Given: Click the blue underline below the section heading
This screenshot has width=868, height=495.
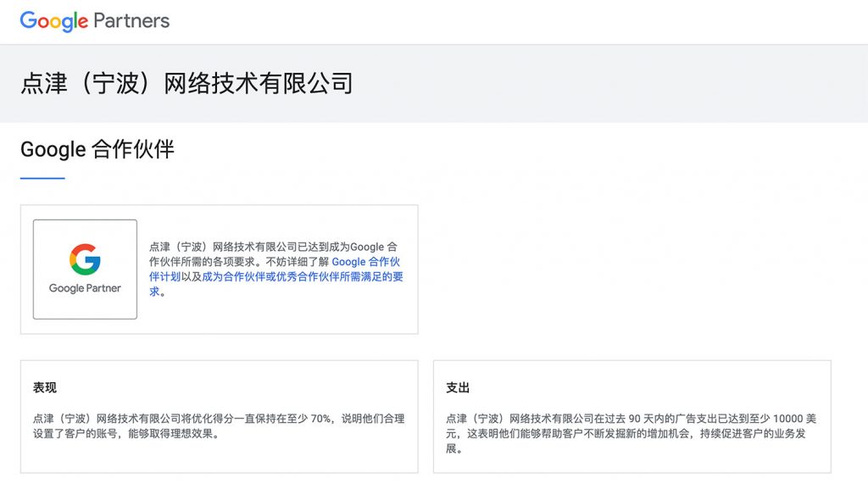Looking at the screenshot, I should coord(42,178).
